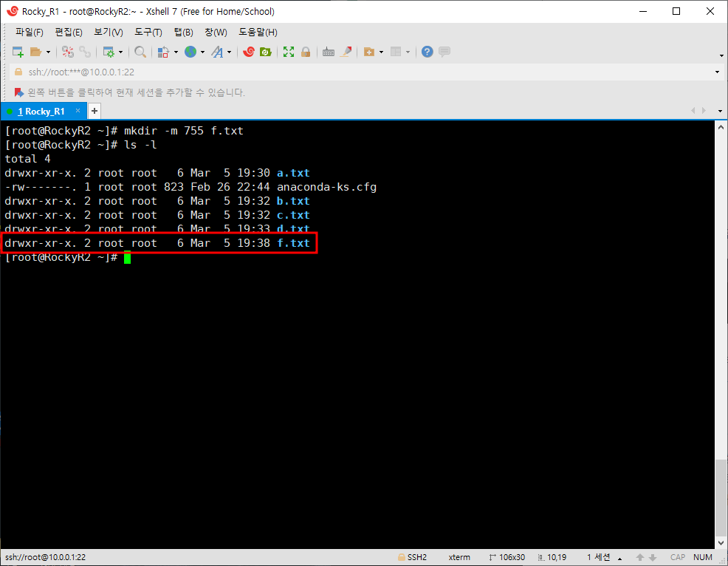Open the 창(W) menu
The height and width of the screenshot is (566, 728).
click(216, 32)
